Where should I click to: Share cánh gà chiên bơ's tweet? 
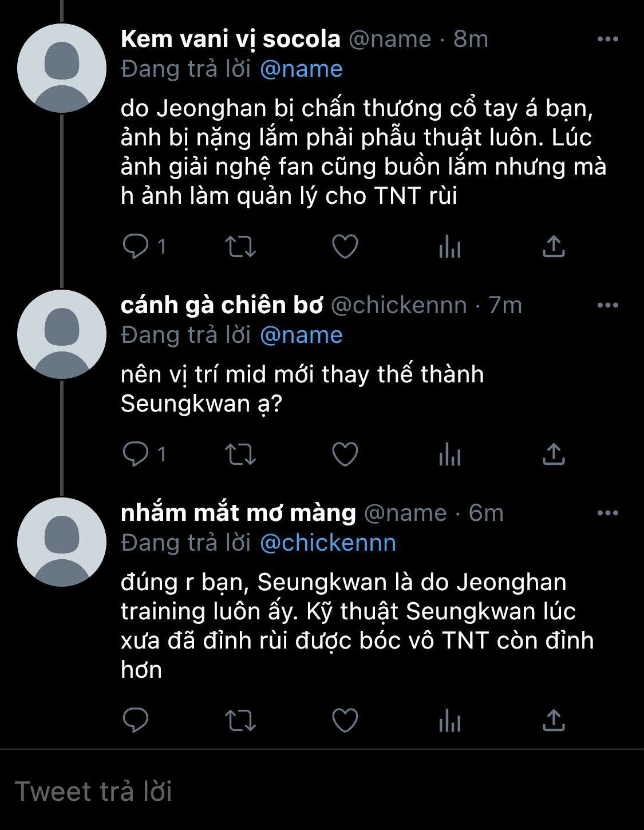click(554, 454)
